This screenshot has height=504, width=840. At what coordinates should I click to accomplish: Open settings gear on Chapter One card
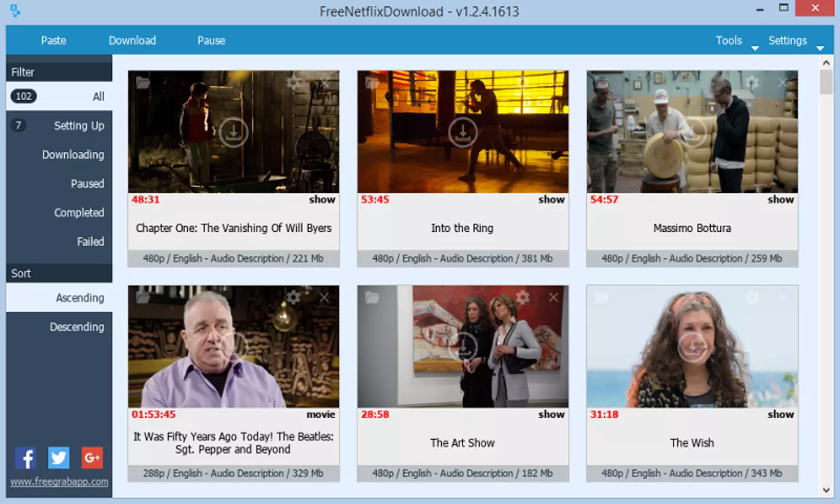click(293, 82)
